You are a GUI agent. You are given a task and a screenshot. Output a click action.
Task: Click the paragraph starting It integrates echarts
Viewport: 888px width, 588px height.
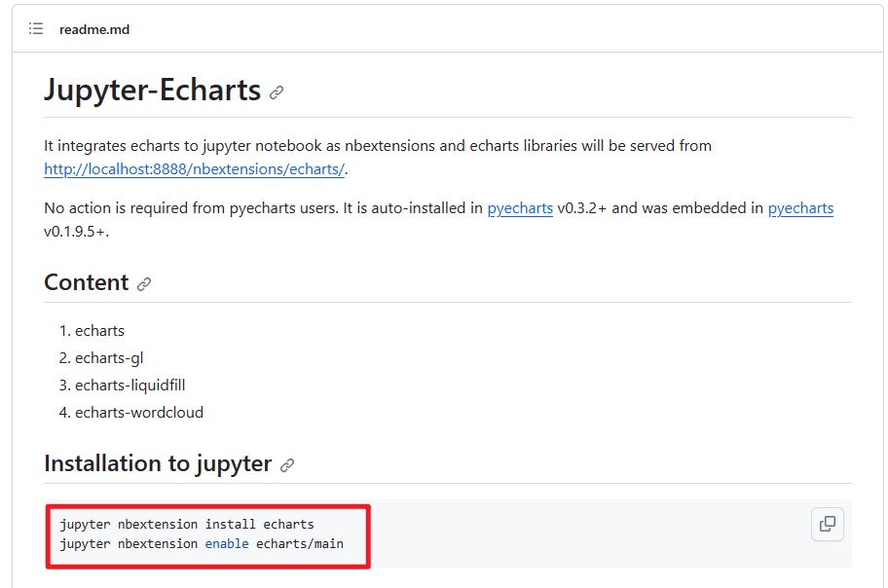(x=378, y=158)
